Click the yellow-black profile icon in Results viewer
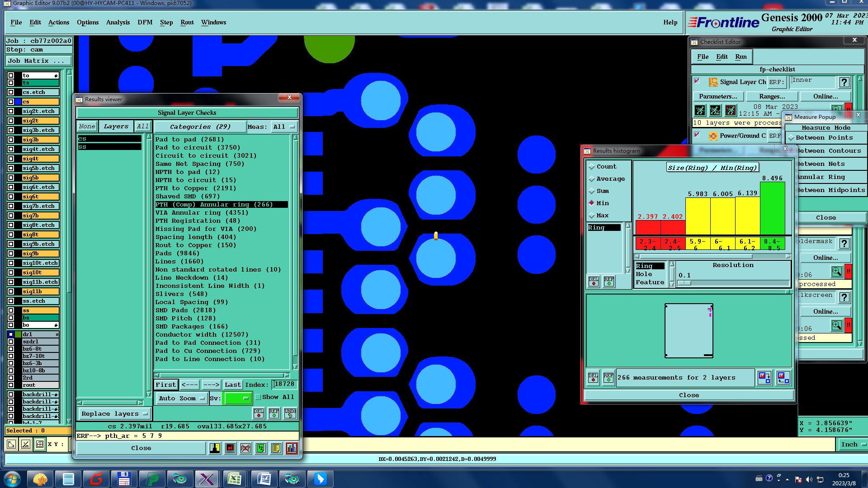 [x=215, y=448]
